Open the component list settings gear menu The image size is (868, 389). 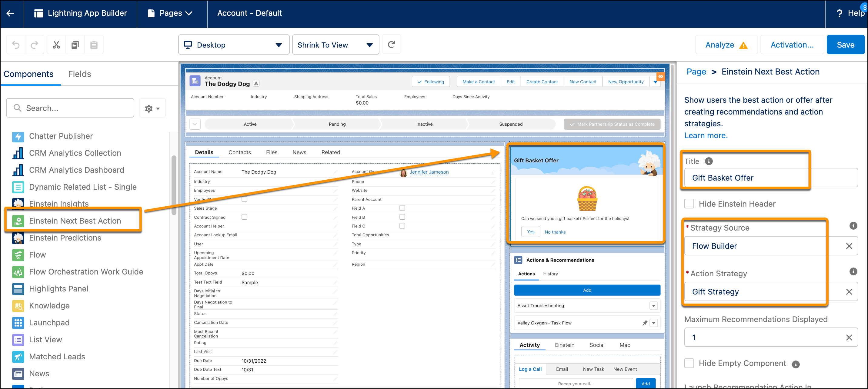pos(152,108)
